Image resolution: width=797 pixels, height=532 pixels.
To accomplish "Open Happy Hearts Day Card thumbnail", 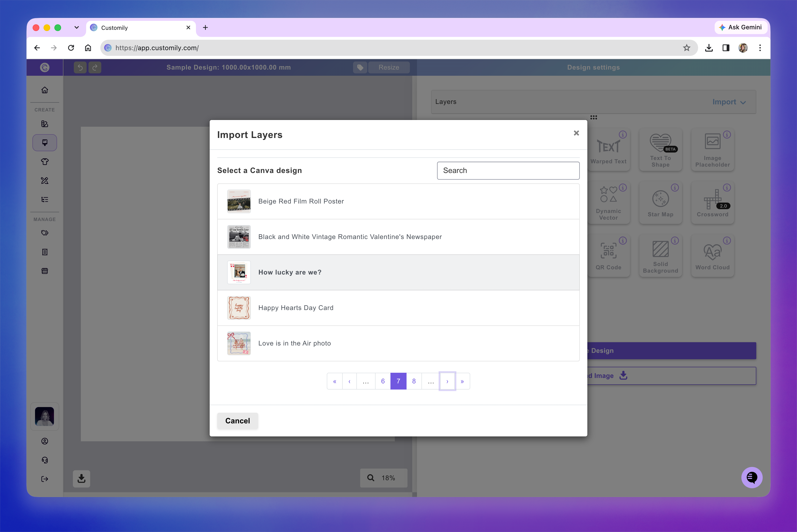I will (x=239, y=308).
